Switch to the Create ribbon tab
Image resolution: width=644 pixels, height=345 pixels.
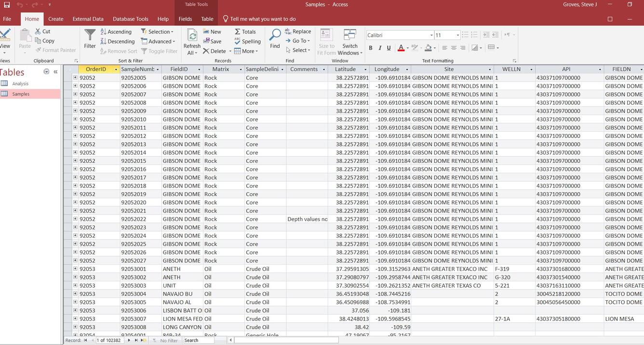[55, 19]
